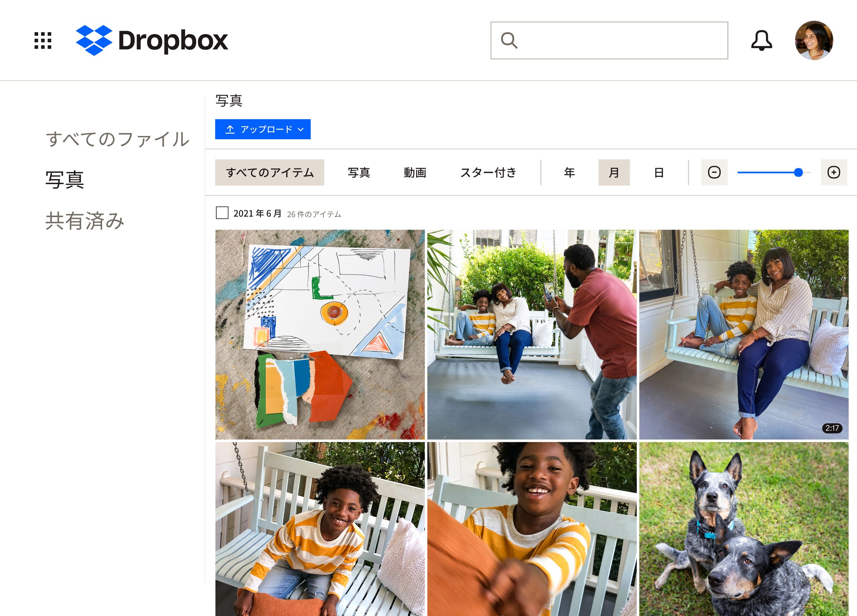Open the abstract artwork collage photo
The width and height of the screenshot is (857, 616).
320,334
